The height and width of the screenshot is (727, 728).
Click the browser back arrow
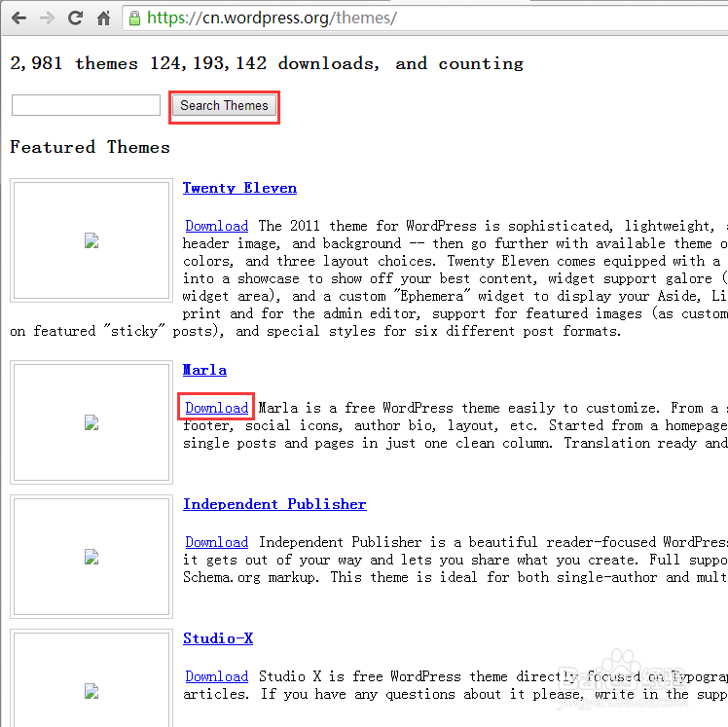[x=19, y=18]
